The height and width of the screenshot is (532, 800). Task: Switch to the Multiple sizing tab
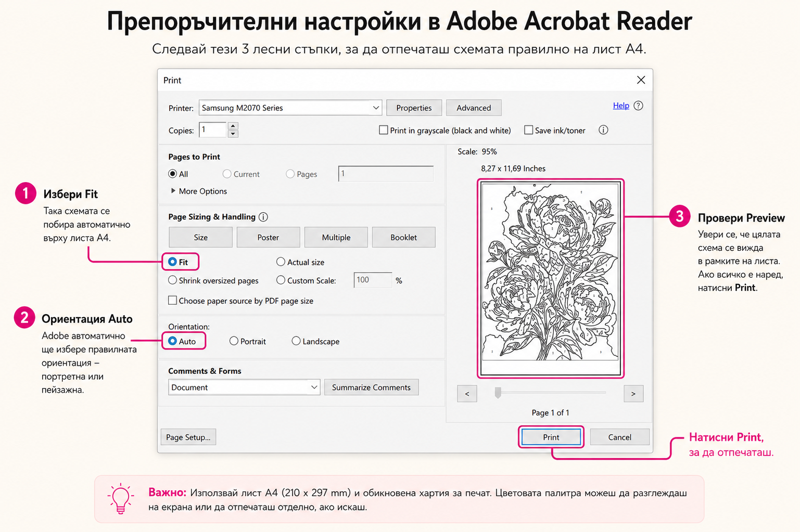click(x=336, y=237)
